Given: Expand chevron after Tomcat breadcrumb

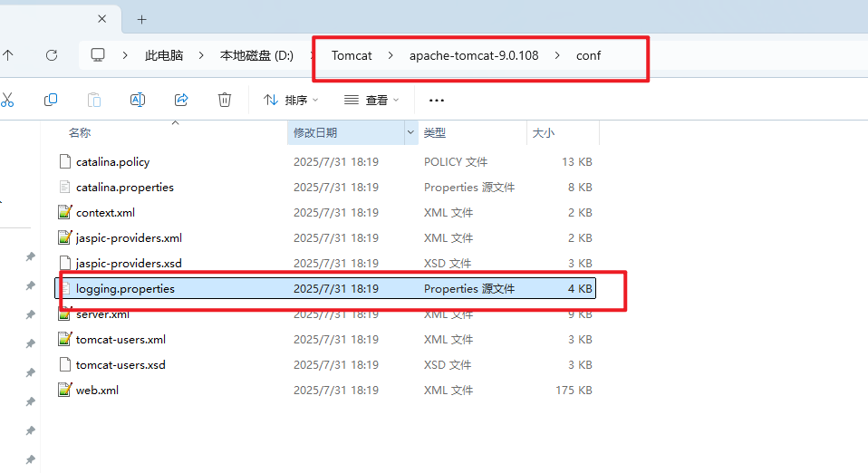Looking at the screenshot, I should coord(391,55).
